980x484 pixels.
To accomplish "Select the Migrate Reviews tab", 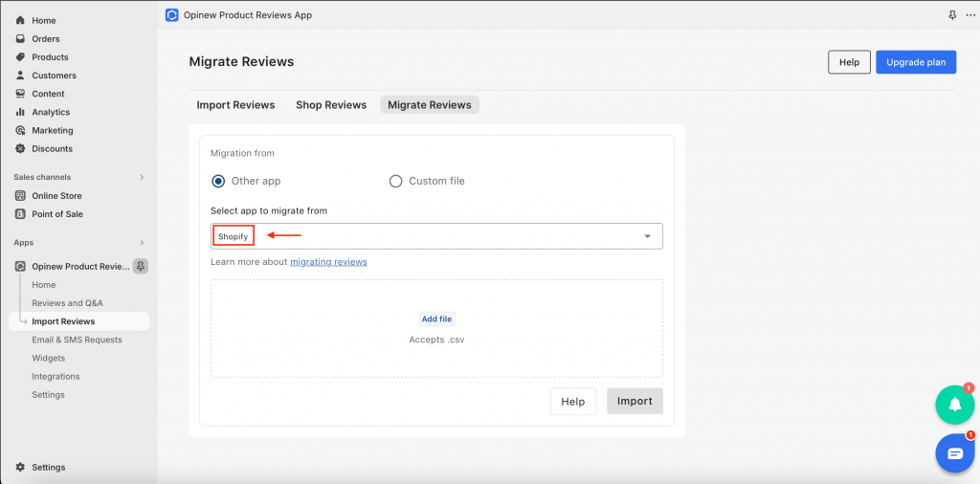I will [430, 105].
